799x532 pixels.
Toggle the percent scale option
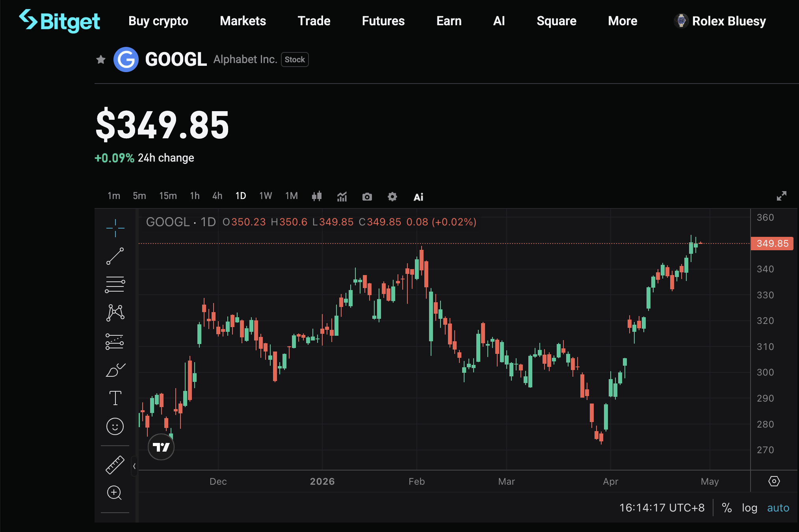click(727, 508)
